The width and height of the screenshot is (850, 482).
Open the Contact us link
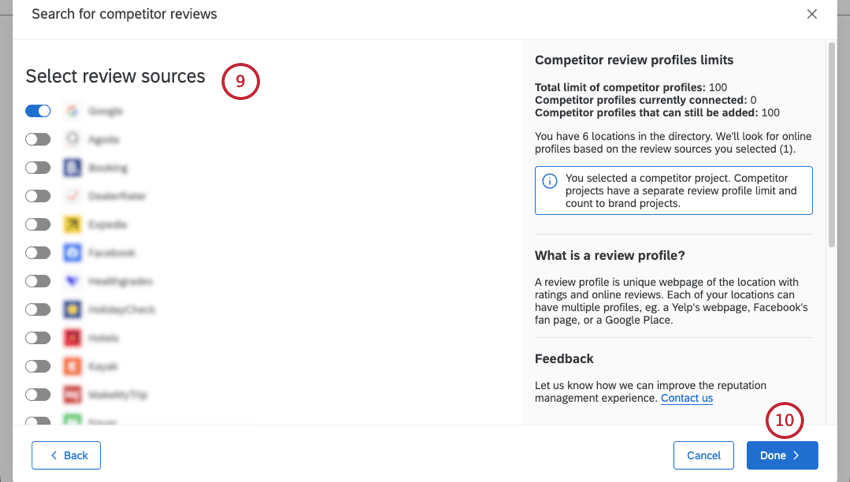(x=686, y=398)
